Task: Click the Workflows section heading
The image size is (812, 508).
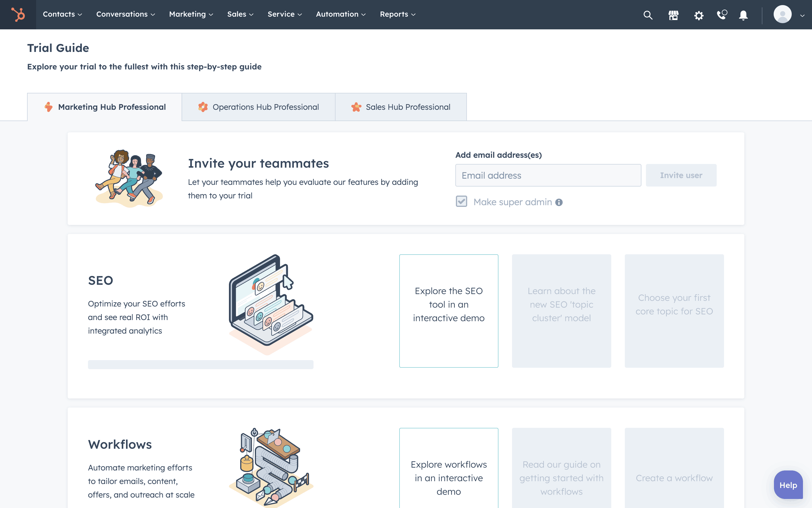Action: coord(120,444)
